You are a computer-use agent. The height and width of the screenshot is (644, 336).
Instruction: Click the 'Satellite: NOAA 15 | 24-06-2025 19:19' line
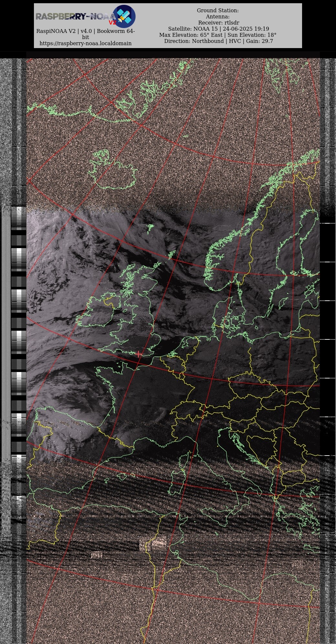(x=219, y=29)
